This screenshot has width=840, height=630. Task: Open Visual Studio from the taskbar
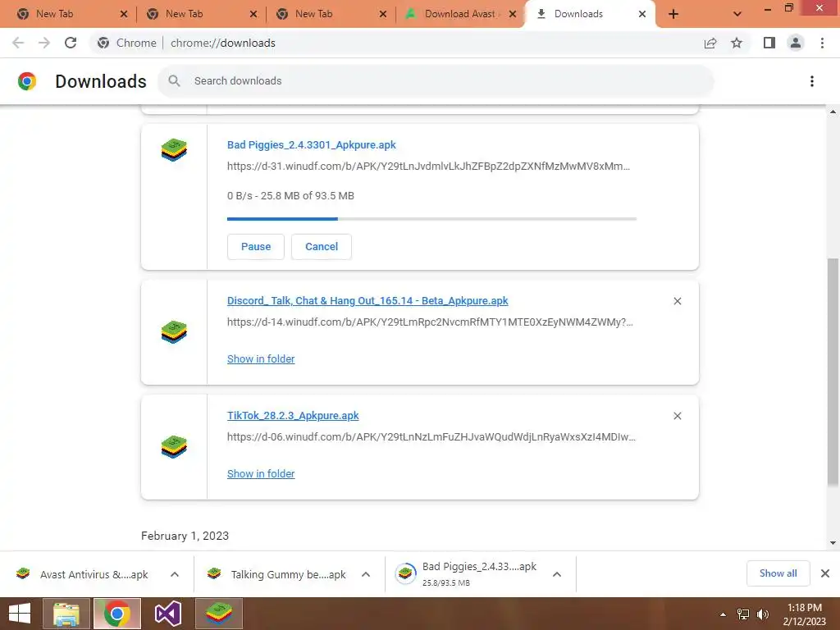click(x=167, y=614)
